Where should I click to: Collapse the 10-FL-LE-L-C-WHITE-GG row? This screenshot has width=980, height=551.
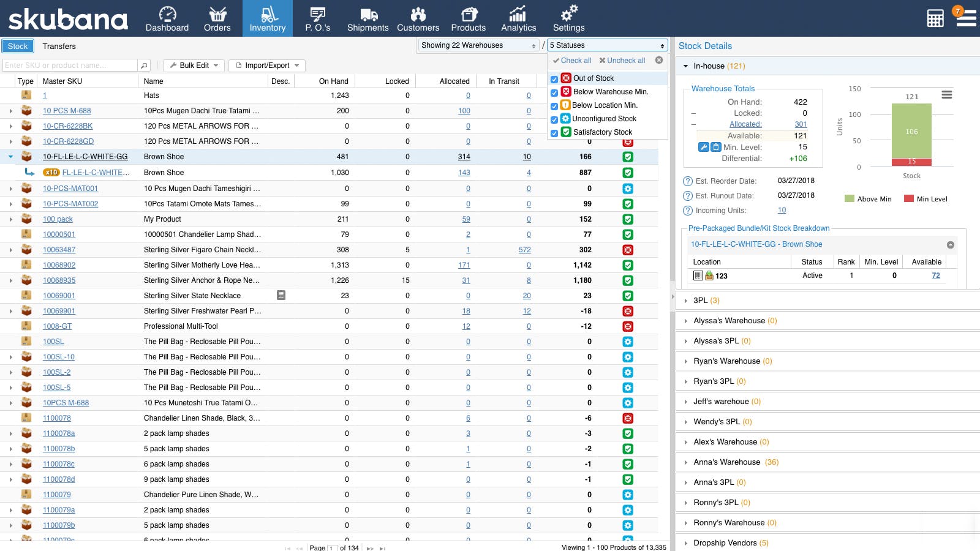pyautogui.click(x=10, y=157)
